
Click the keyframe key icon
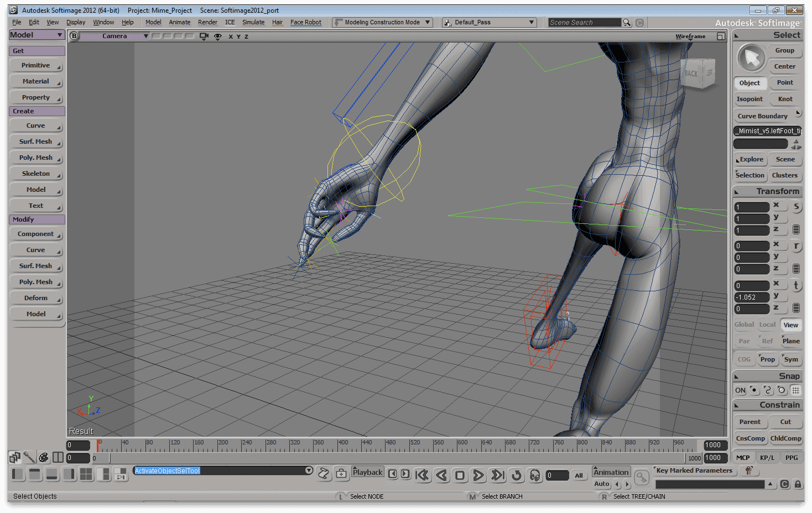[641, 477]
